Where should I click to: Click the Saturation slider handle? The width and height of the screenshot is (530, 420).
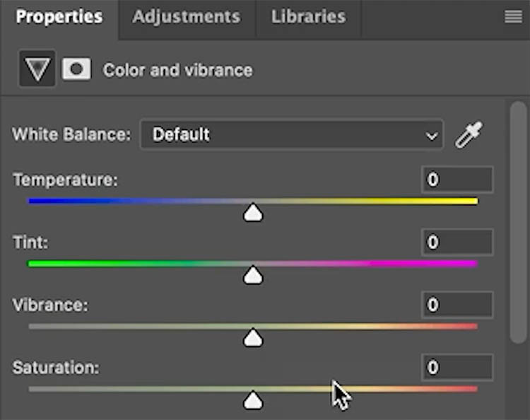tap(253, 402)
